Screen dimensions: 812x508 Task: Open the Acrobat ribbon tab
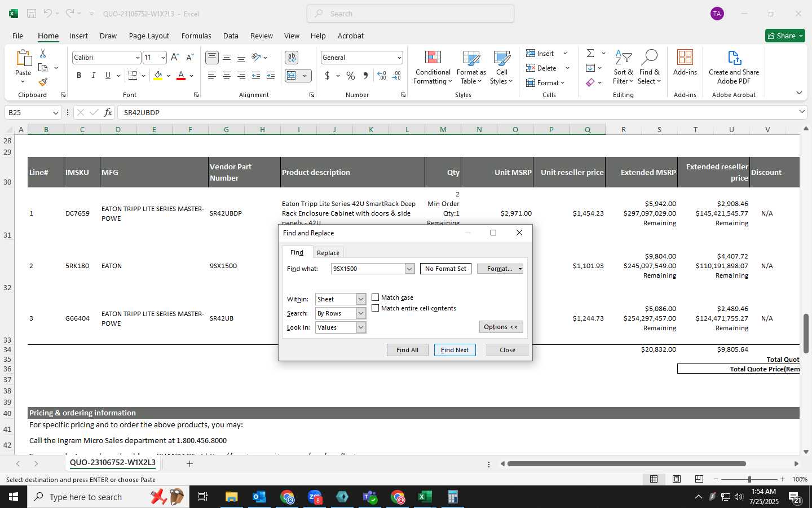pyautogui.click(x=351, y=36)
